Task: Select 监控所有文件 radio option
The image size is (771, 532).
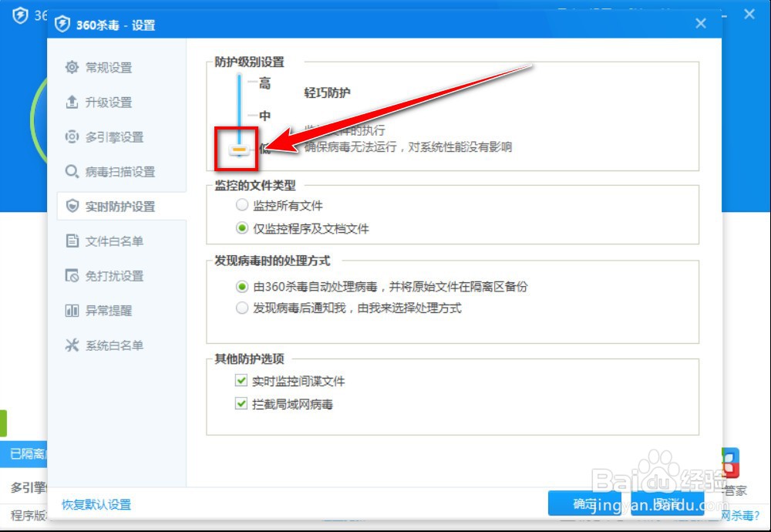Action: click(241, 205)
